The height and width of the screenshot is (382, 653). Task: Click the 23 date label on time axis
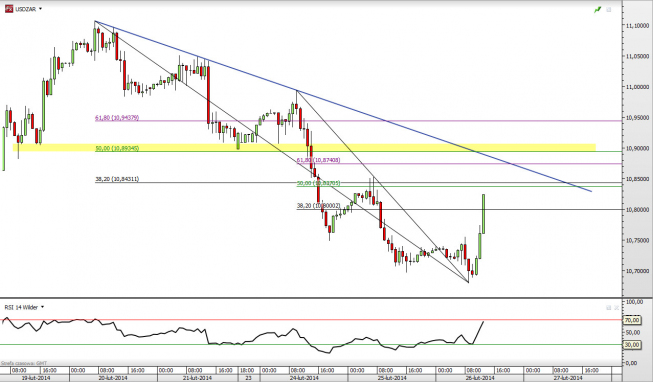coord(248,378)
